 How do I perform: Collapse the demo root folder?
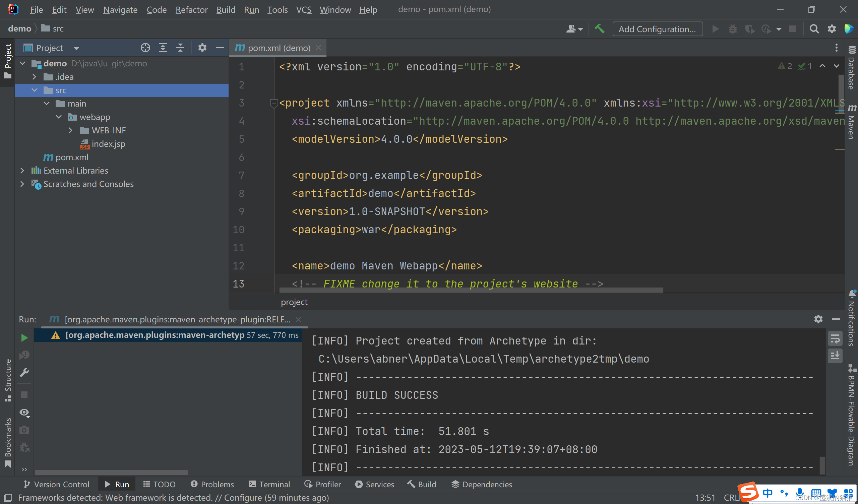click(23, 63)
